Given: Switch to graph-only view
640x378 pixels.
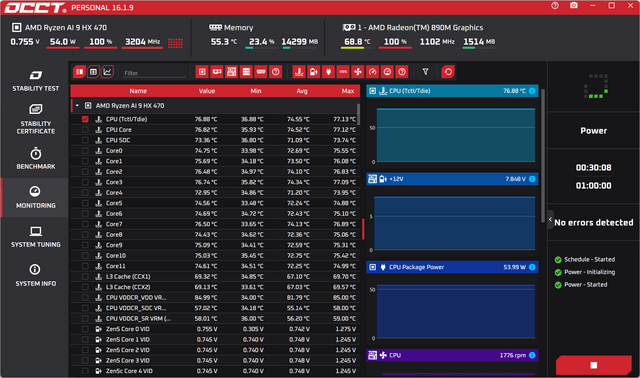Looking at the screenshot, I should (x=107, y=72).
